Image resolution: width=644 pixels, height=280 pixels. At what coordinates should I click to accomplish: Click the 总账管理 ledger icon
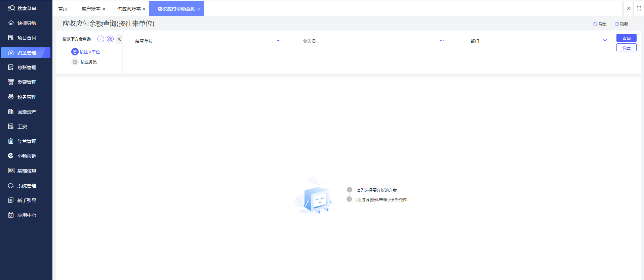coord(11,67)
